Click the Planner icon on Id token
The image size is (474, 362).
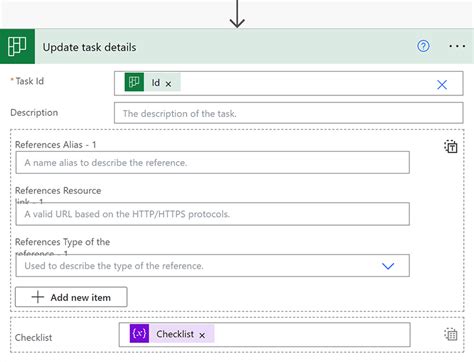coord(134,82)
